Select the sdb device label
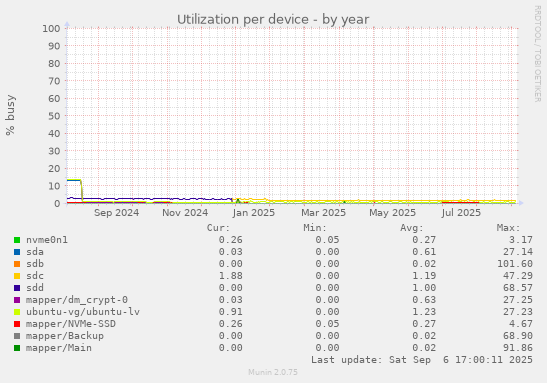The image size is (547, 383). pos(35,264)
